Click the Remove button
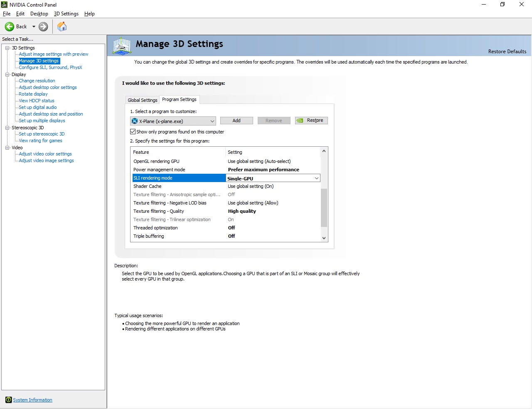532x409 pixels. [274, 121]
